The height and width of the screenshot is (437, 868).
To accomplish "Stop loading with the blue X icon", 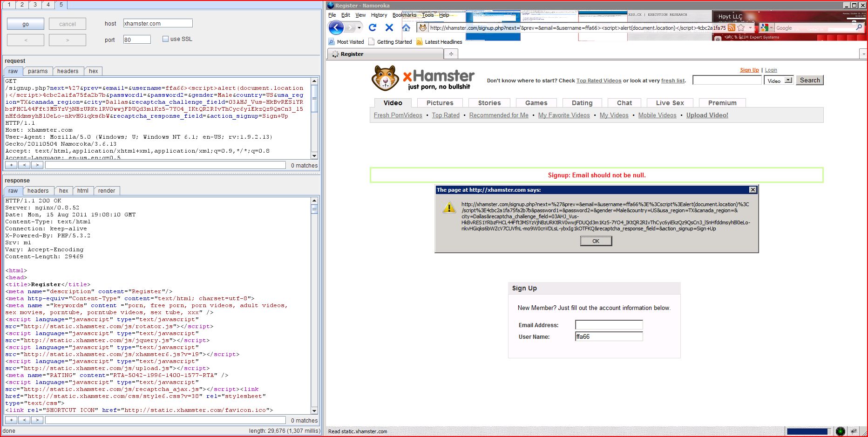I will click(x=389, y=27).
